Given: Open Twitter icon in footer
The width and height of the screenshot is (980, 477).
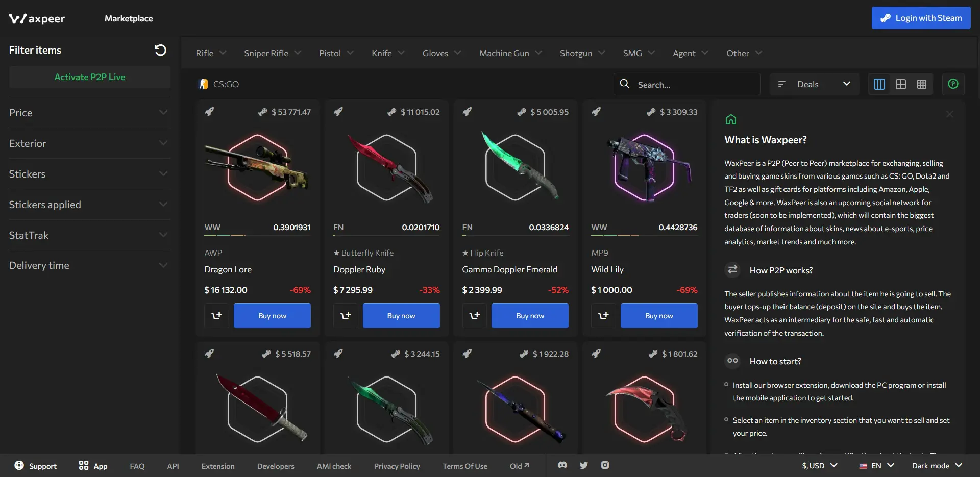Looking at the screenshot, I should tap(584, 465).
